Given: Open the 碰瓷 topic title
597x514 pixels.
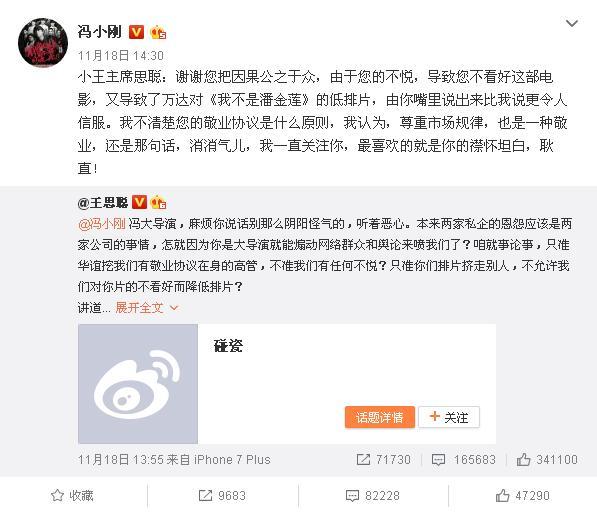Looking at the screenshot, I should click(228, 345).
